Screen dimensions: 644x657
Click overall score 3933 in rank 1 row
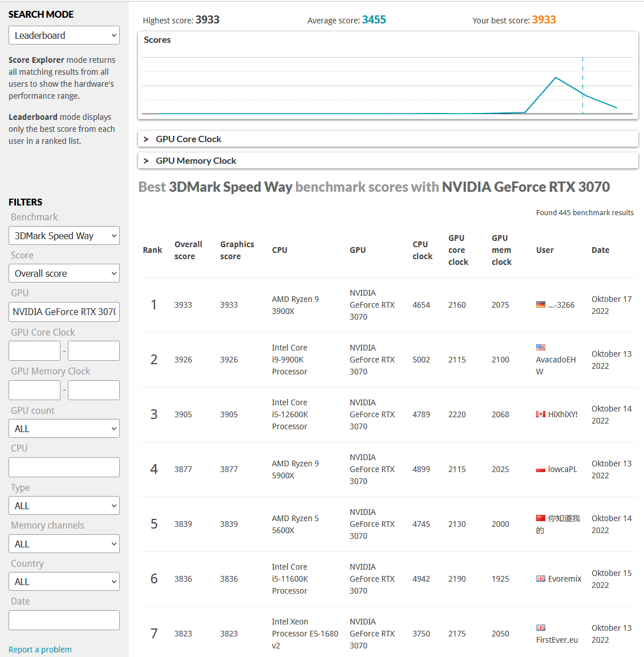183,305
